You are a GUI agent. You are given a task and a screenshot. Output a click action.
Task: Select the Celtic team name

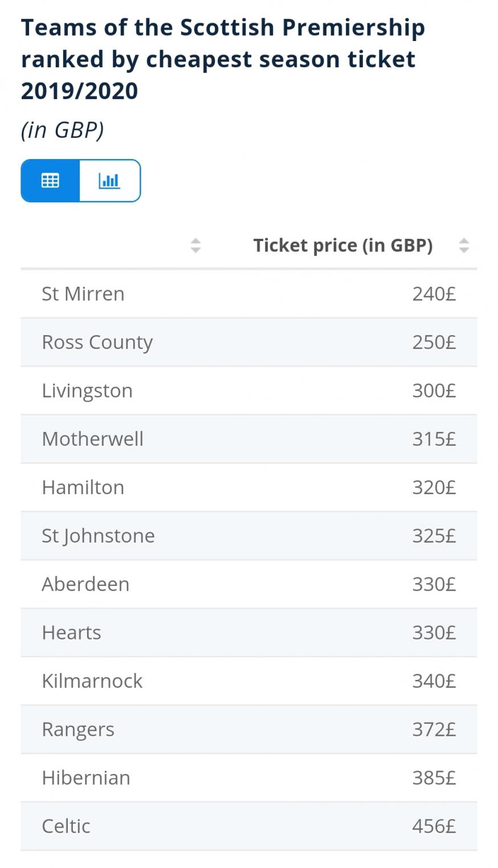66,826
